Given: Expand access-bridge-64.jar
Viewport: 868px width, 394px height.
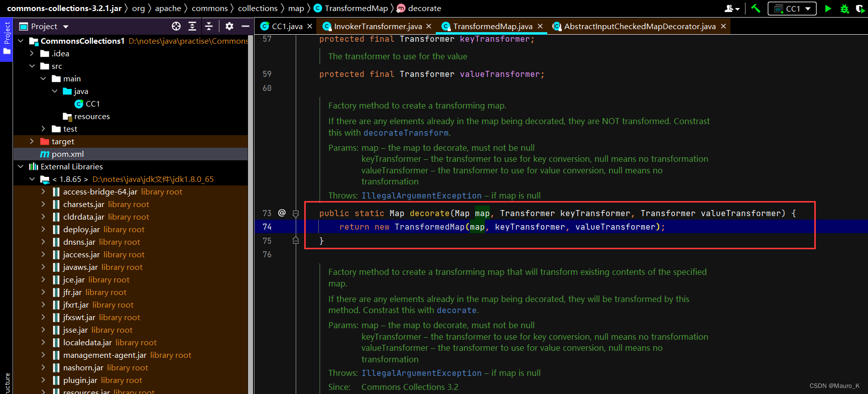Looking at the screenshot, I should pyautogui.click(x=43, y=191).
